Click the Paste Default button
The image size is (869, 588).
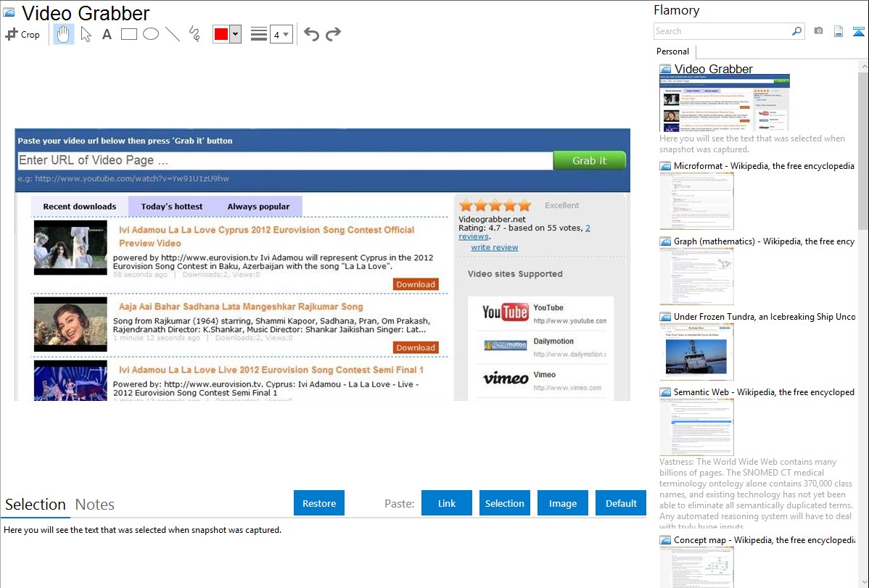(621, 503)
